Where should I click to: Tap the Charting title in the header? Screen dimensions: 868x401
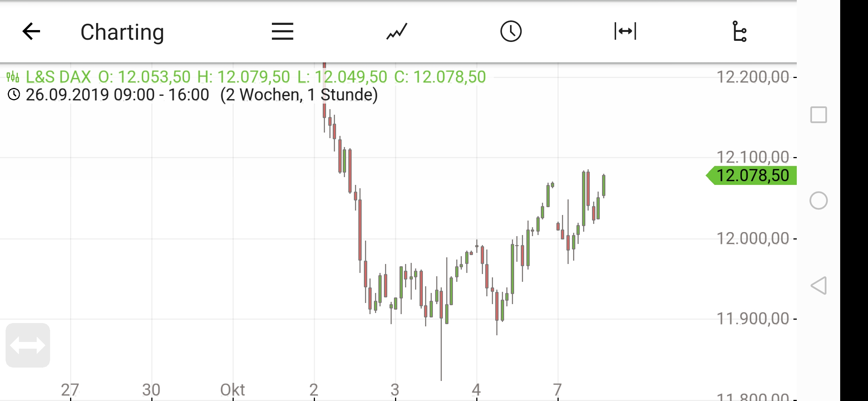pos(122,32)
